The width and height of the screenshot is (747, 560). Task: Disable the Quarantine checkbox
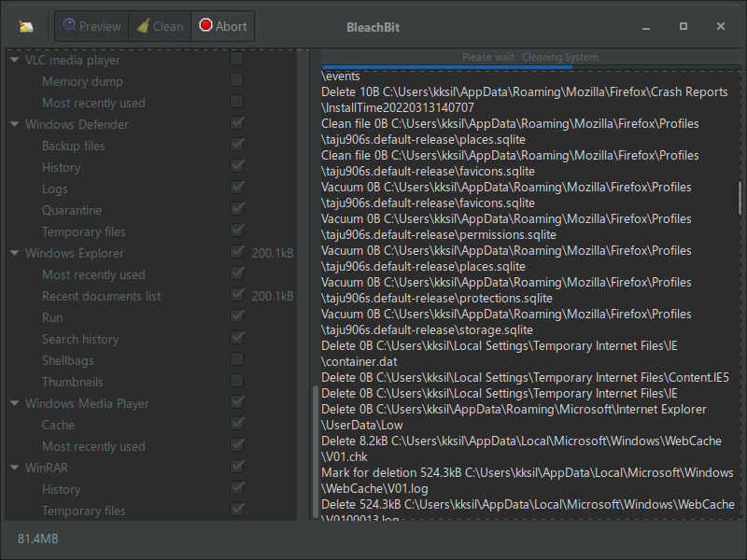tap(237, 208)
